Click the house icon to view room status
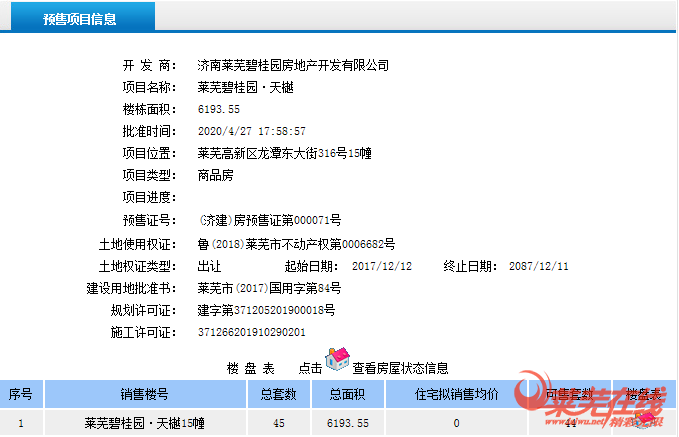 coord(337,359)
